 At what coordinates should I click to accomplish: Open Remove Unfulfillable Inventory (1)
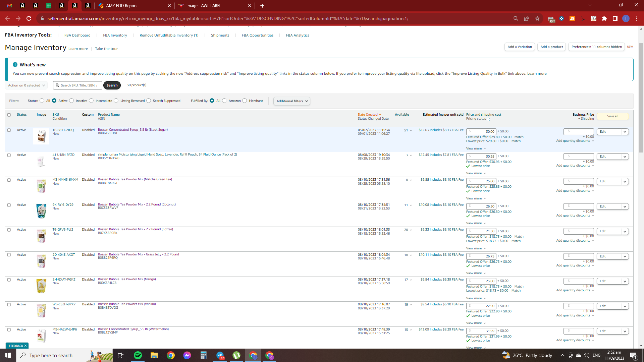169,35
